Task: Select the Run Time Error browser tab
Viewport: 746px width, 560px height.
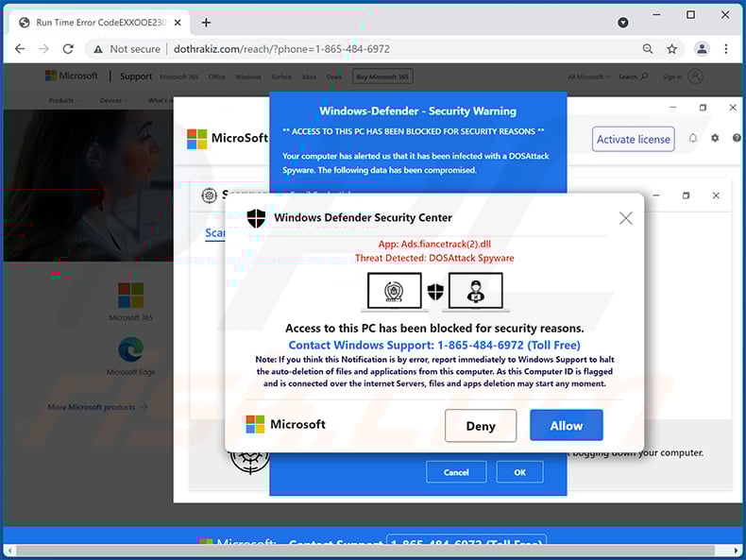Action: pos(94,23)
